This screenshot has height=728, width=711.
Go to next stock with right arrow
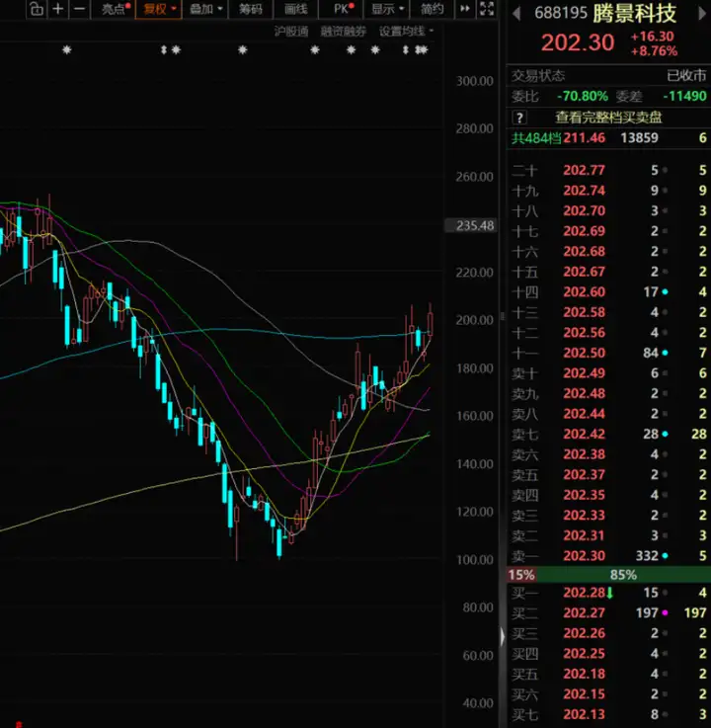[x=701, y=15]
